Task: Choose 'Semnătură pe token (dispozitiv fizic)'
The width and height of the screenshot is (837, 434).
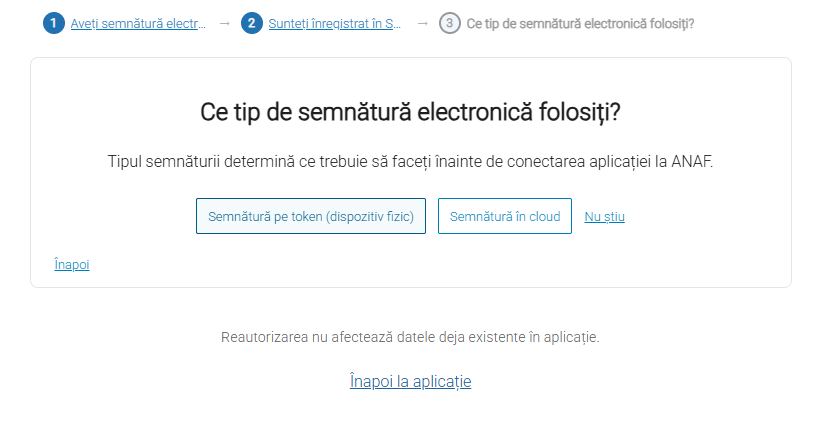Action: click(x=310, y=216)
